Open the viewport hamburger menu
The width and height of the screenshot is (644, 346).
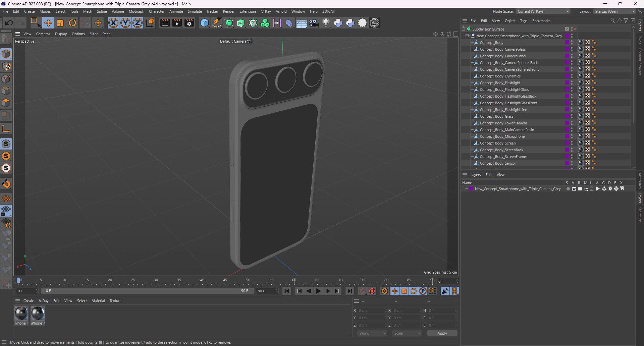[18, 34]
